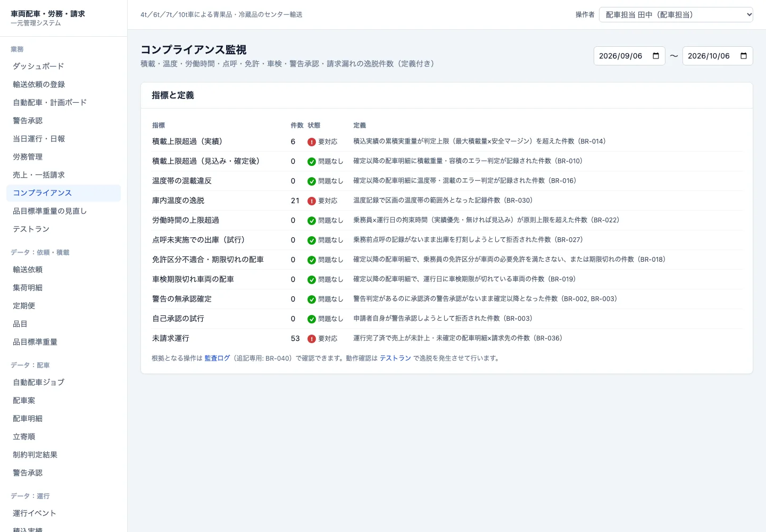Go to 輸送依頼の登録 page

coord(64,85)
